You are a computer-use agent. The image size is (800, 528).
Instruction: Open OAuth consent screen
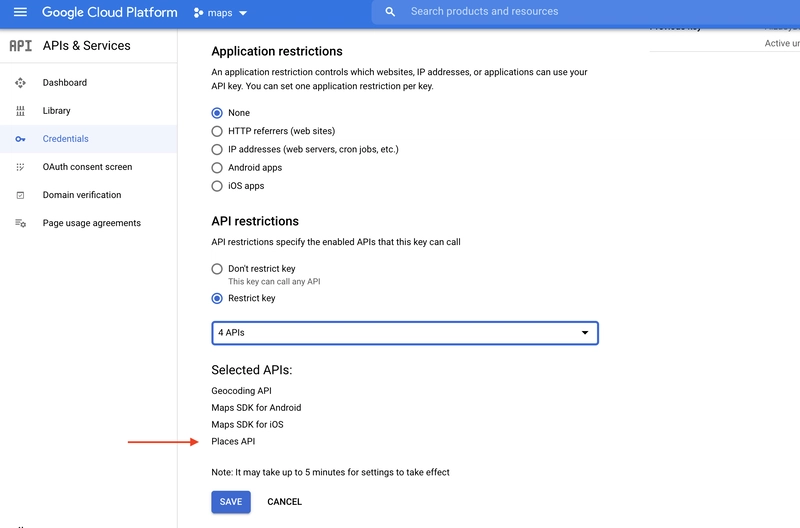(87, 167)
